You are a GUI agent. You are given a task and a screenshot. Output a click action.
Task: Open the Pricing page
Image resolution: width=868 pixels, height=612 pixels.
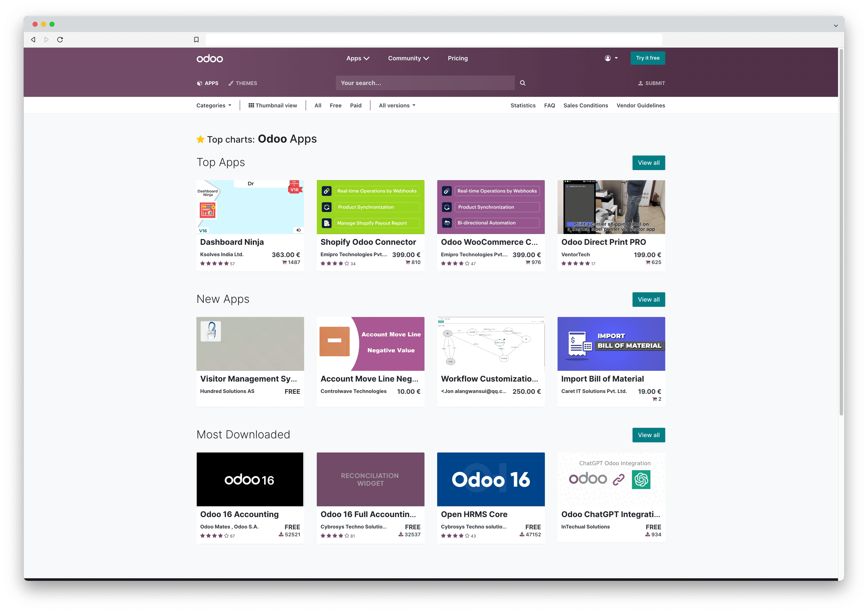458,58
